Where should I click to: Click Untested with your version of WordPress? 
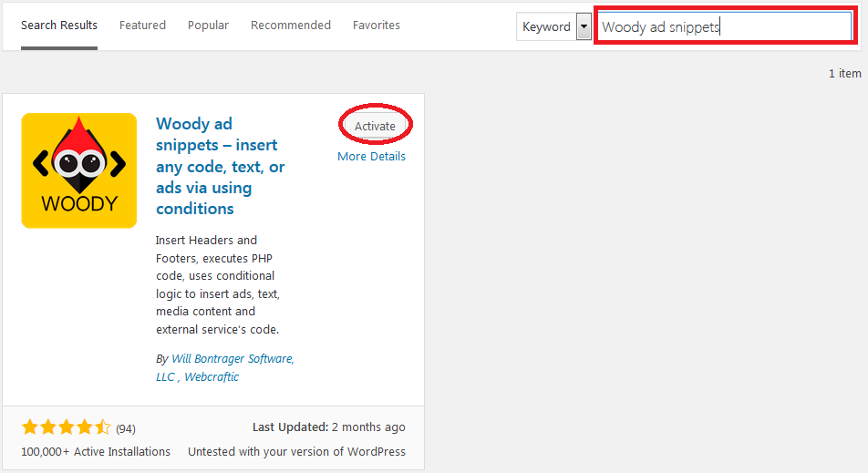296,451
